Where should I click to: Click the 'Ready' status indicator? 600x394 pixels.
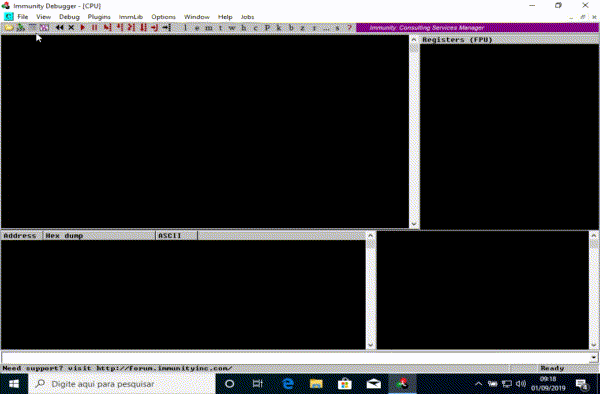(x=552, y=368)
